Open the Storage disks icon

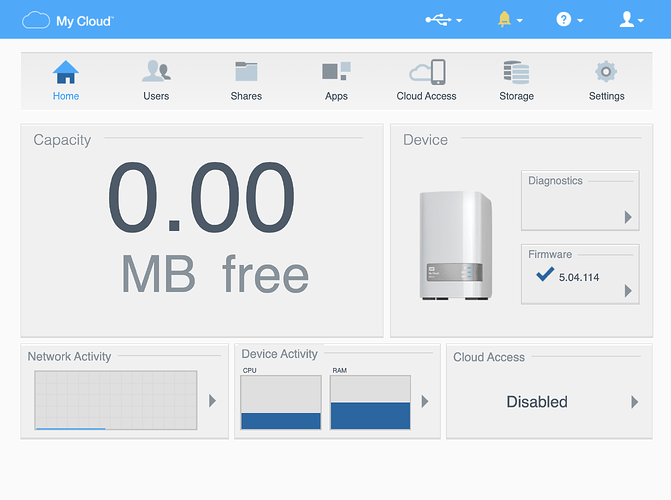[x=517, y=72]
